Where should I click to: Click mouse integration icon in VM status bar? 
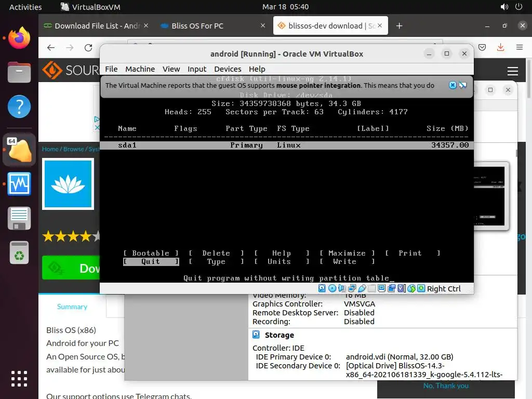[x=411, y=288]
